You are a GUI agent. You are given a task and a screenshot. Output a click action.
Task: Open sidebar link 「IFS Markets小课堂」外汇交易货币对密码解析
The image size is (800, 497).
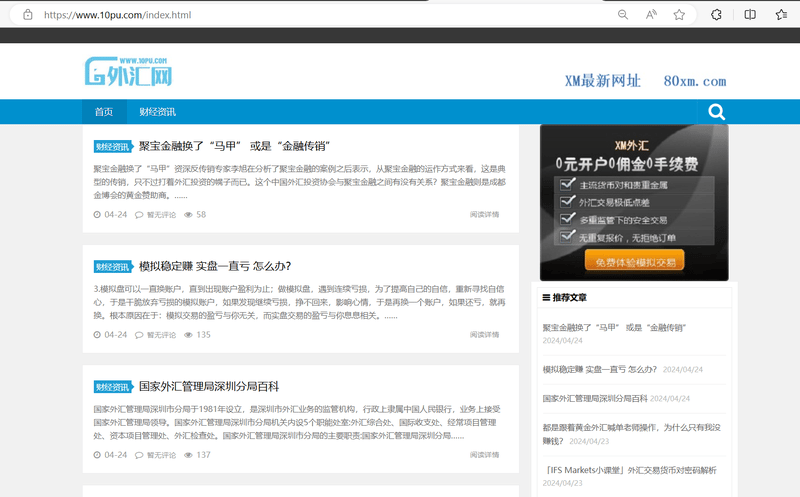point(630,470)
